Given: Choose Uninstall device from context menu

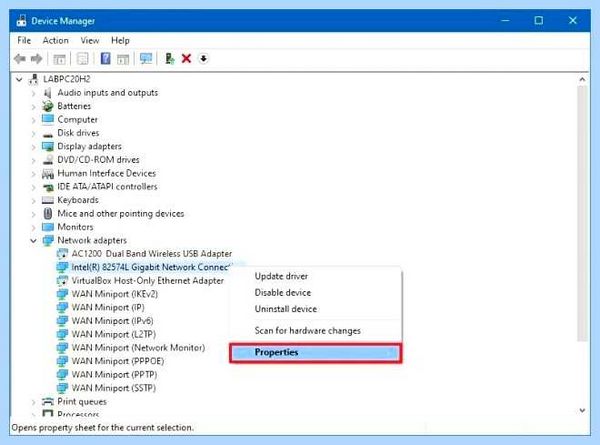Looking at the screenshot, I should pos(315,309).
